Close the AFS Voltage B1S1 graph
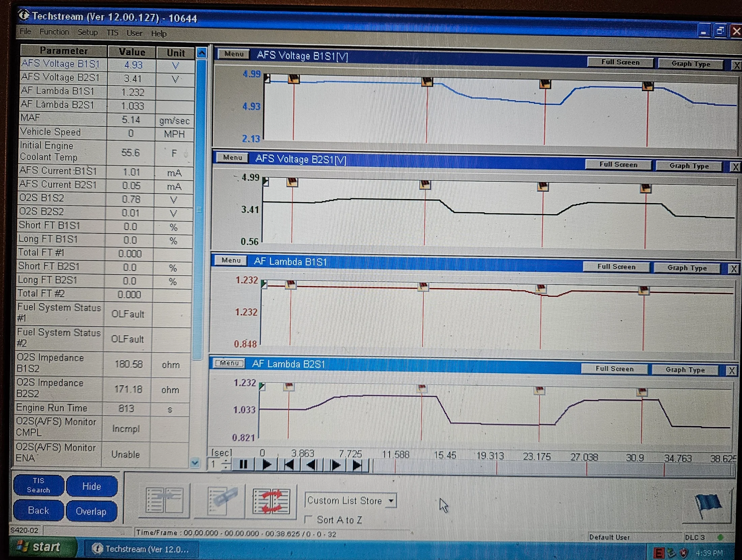Image resolution: width=742 pixels, height=560 pixels. point(737,65)
